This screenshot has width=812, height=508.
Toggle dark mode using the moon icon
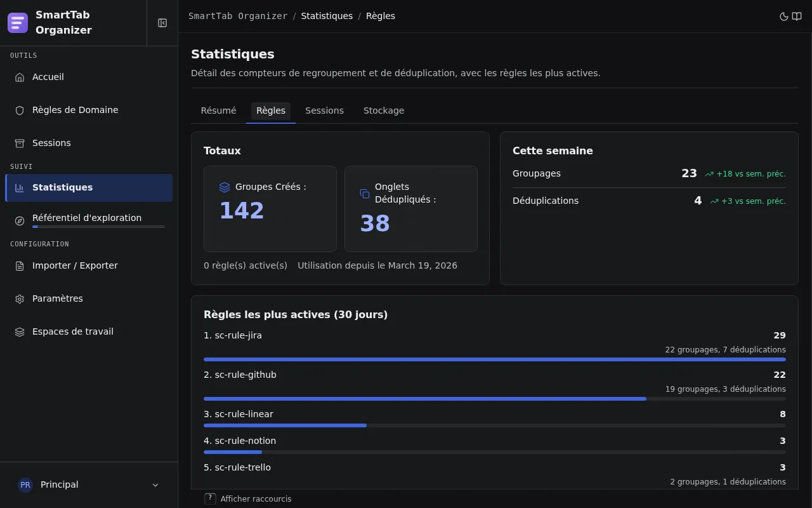(784, 17)
